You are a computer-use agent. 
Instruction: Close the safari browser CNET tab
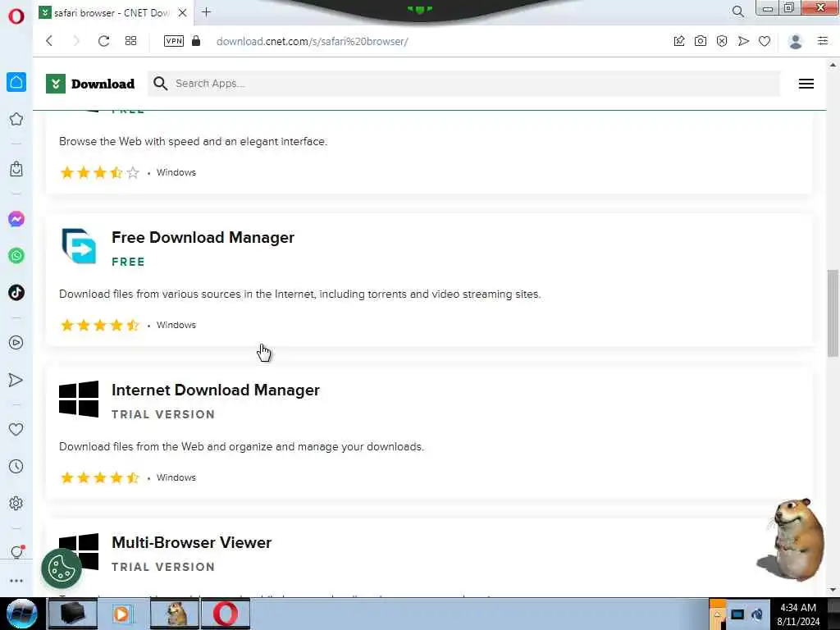182,12
